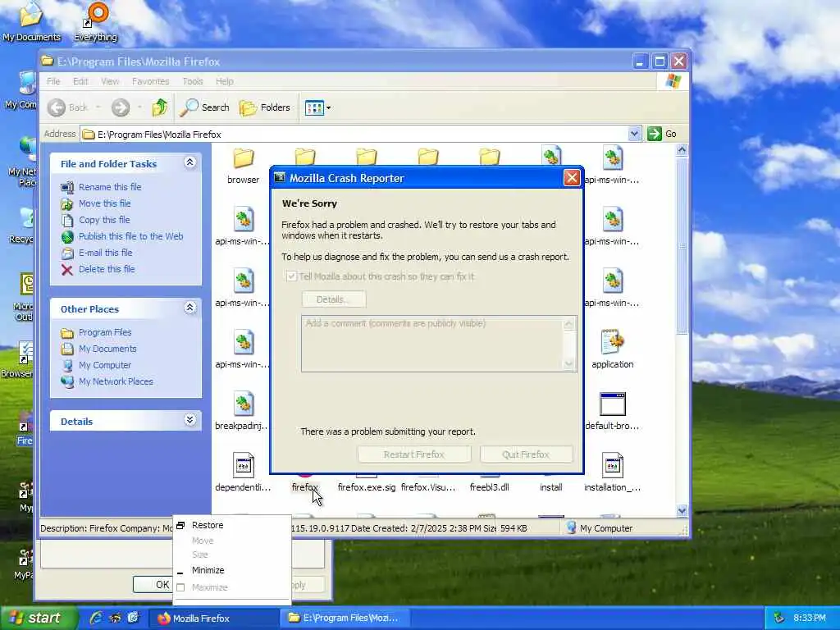Click the Forward arrow icon in Explorer toolbar
Image resolution: width=840 pixels, height=630 pixels.
[x=121, y=107]
